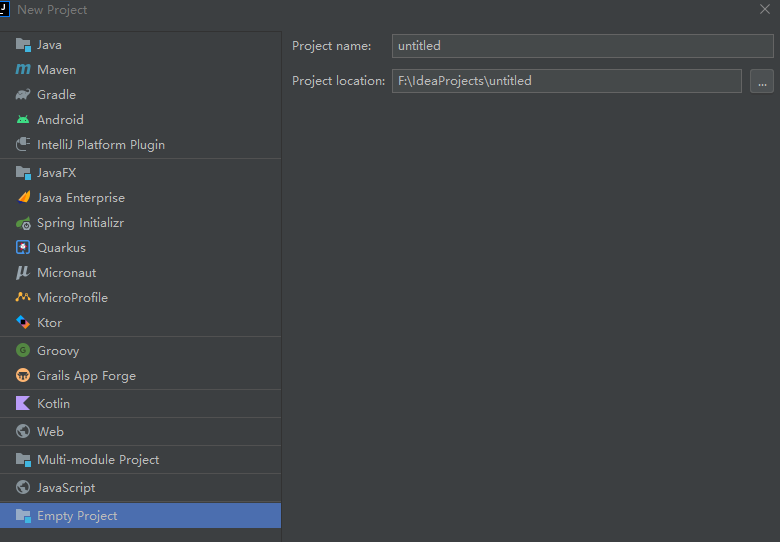
Task: Click the Micronaut mu icon
Action: [23, 272]
